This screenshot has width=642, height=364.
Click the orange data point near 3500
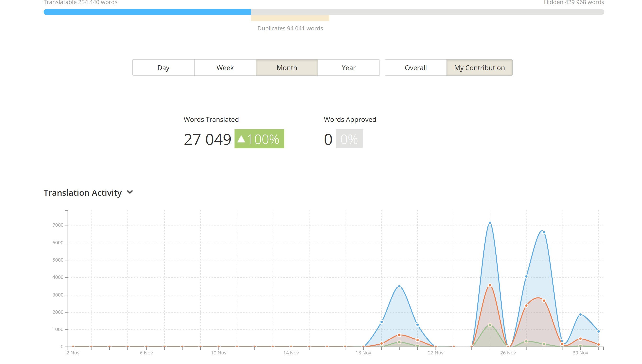(490, 285)
